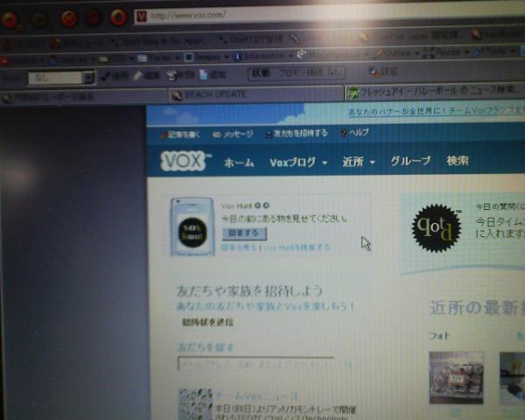Image resolution: width=525 pixels, height=420 pixels.
Task: Click the proxy Apply checkmark button
Action: [x=114, y=76]
